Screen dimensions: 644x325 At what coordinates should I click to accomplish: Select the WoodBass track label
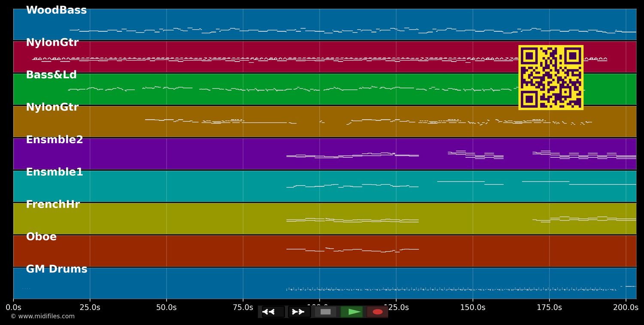click(56, 10)
